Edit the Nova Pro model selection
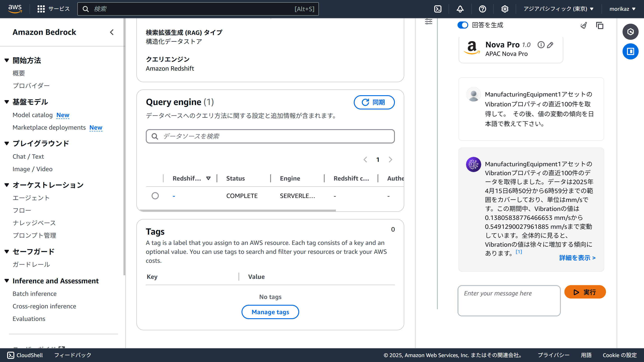This screenshot has height=362, width=644. pyautogui.click(x=550, y=45)
